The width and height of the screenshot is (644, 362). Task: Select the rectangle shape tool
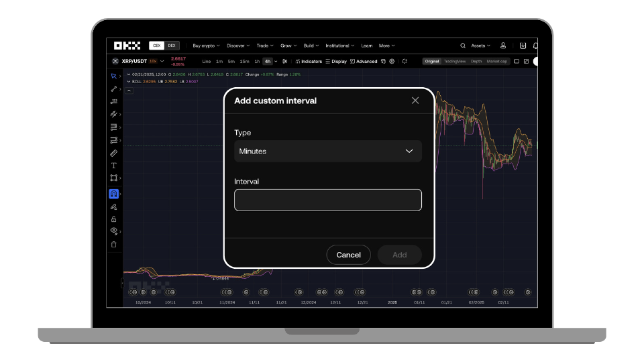pos(114,178)
